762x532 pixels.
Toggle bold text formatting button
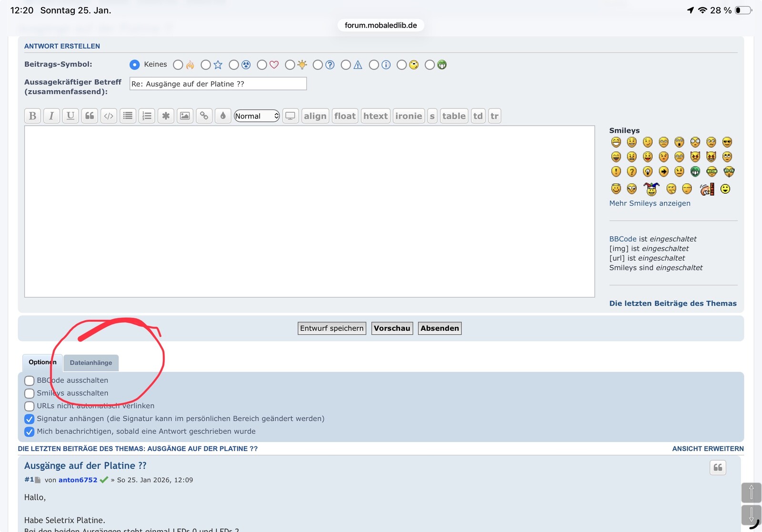[32, 116]
